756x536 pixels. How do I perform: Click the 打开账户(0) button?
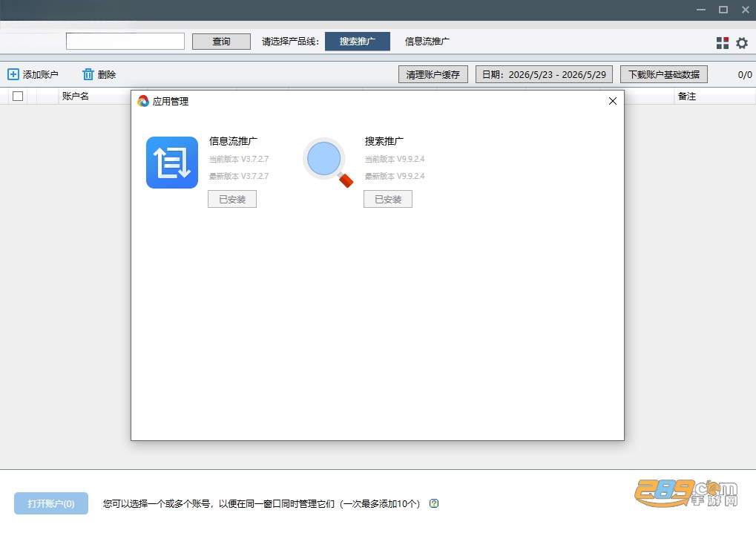(51, 503)
